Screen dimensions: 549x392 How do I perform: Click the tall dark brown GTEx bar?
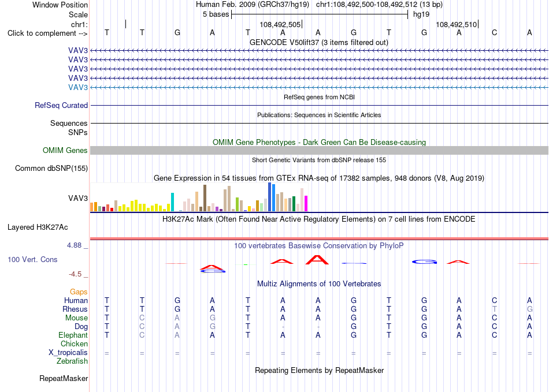(205, 198)
